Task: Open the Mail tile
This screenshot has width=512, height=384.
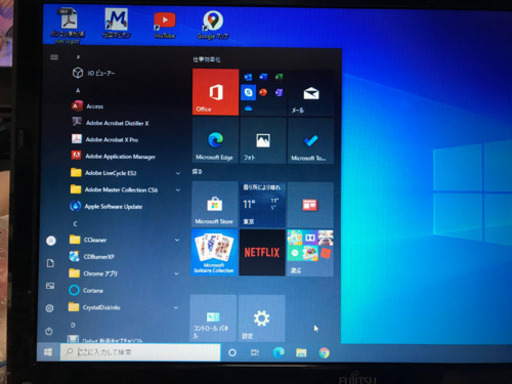Action: [x=311, y=93]
